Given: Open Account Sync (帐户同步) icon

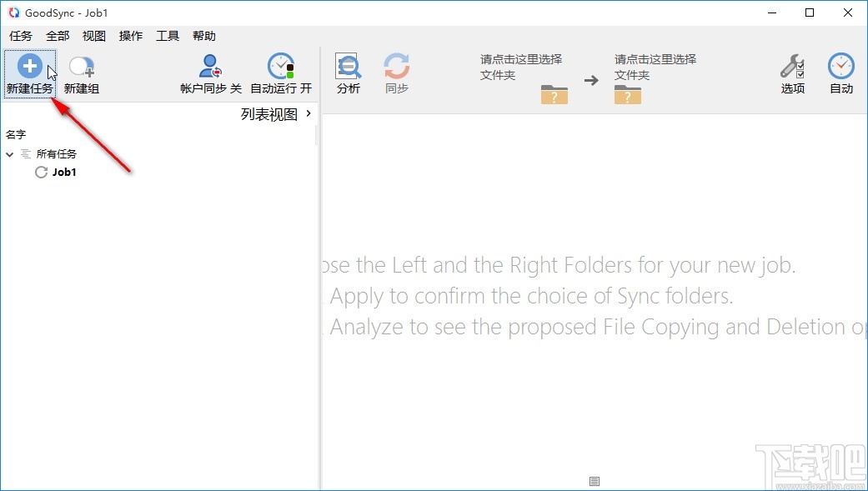Looking at the screenshot, I should (x=210, y=66).
